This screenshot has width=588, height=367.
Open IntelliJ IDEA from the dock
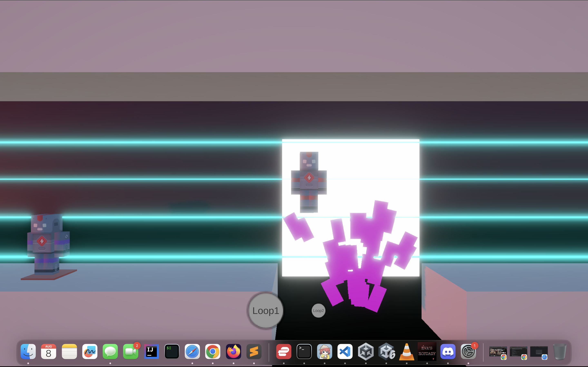(x=151, y=352)
